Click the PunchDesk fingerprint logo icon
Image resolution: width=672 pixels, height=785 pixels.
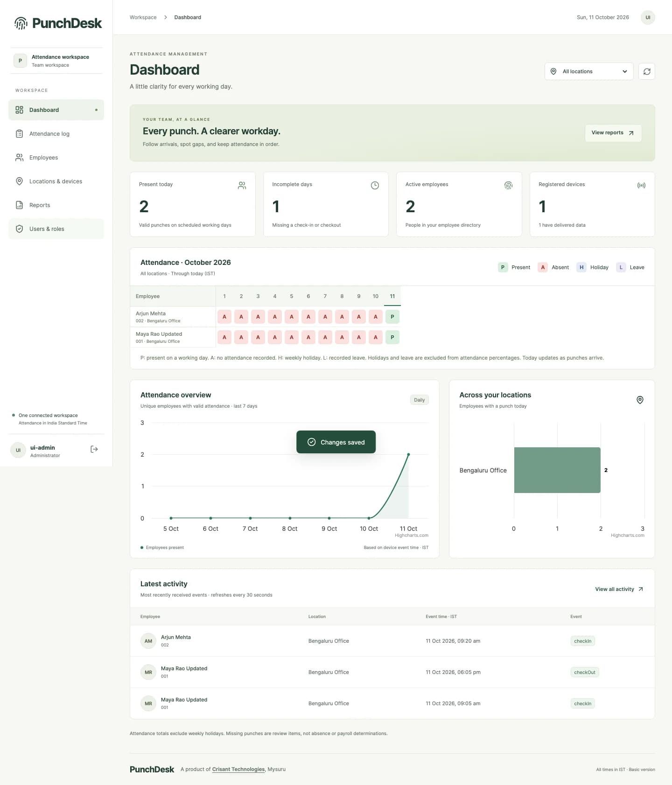tap(21, 23)
